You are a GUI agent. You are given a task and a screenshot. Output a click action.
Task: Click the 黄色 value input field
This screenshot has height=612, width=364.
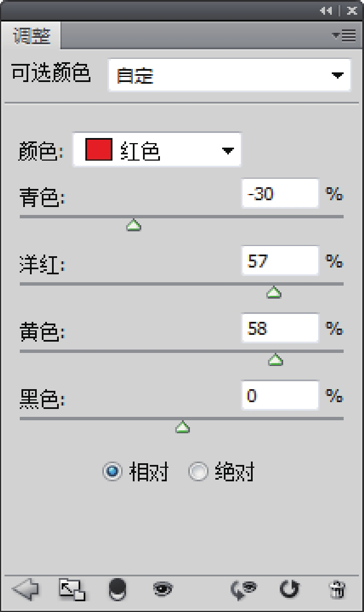tap(279, 329)
